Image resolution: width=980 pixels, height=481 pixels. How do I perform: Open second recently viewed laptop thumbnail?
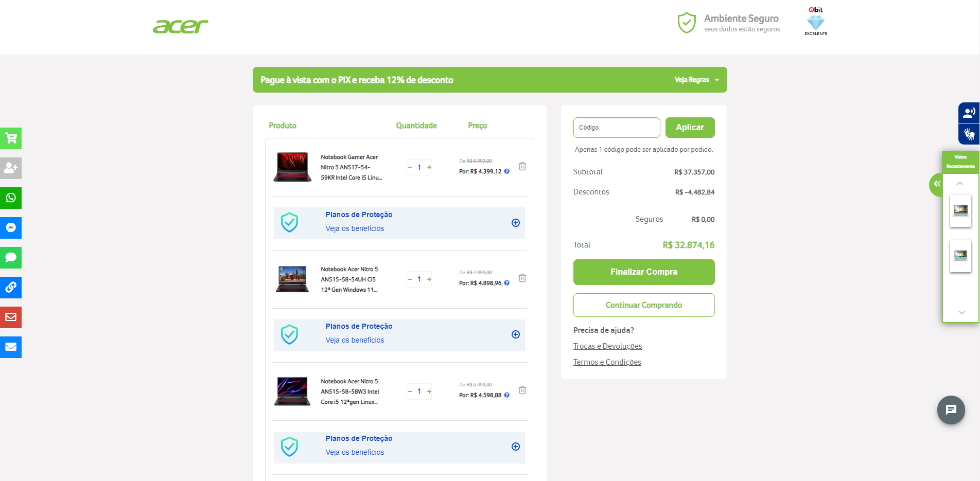[x=960, y=256]
